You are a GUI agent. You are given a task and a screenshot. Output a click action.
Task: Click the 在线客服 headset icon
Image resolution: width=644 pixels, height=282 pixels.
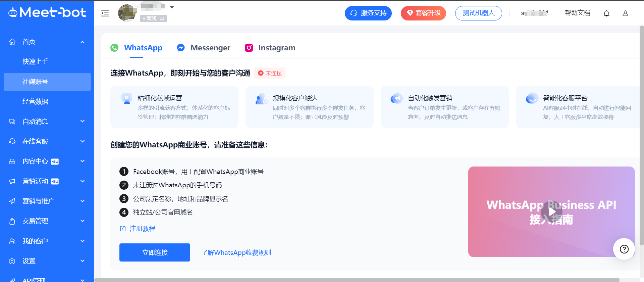[12, 141]
